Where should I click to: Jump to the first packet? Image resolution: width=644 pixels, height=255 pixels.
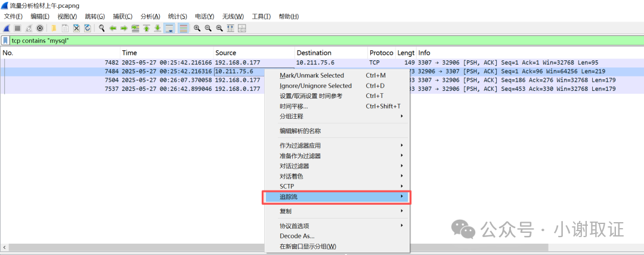pyautogui.click(x=147, y=29)
